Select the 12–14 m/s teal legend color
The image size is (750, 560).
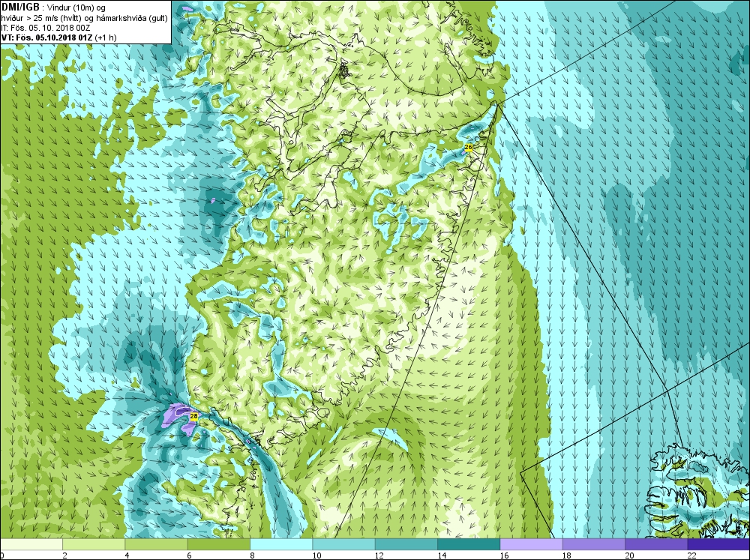406,544
